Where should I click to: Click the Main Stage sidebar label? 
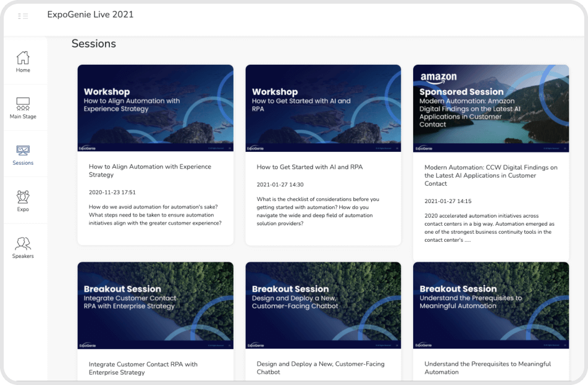23,117
